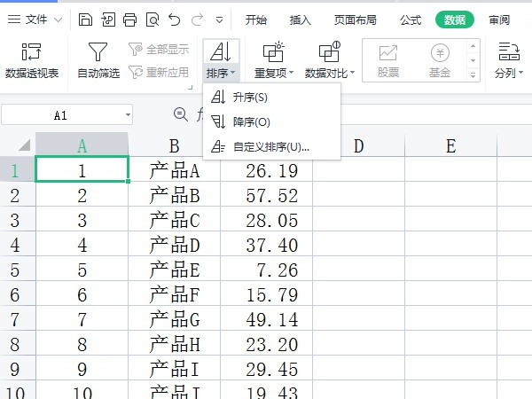Select Custom Sort (自定义排序) menu entry
The image size is (532, 399).
(x=270, y=146)
